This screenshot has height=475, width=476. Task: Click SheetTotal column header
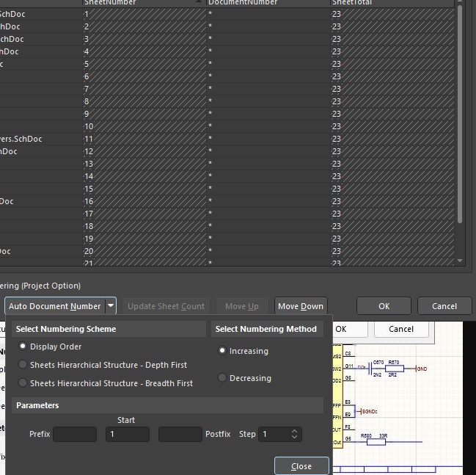tap(392, 2)
